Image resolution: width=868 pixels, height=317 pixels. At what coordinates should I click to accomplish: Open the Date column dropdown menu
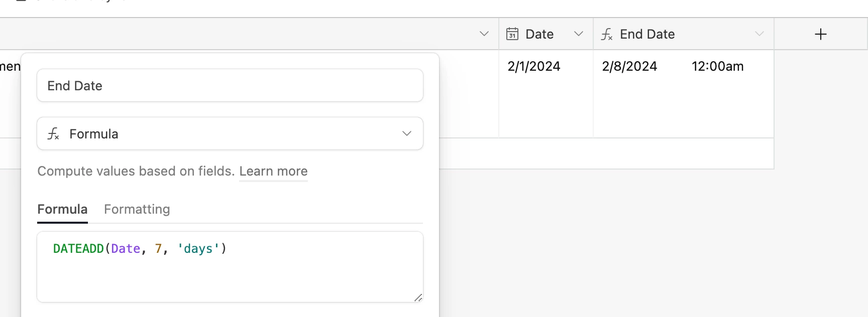(579, 34)
